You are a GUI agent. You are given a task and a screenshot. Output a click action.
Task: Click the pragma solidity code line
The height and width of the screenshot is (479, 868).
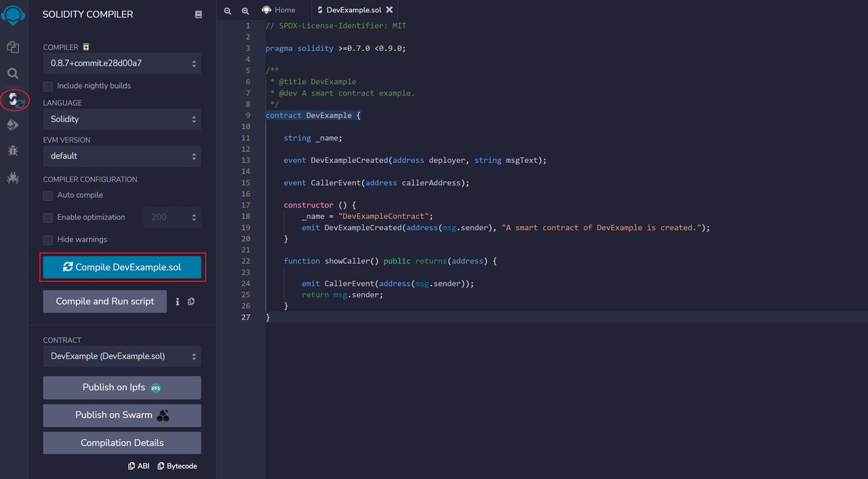(x=336, y=48)
